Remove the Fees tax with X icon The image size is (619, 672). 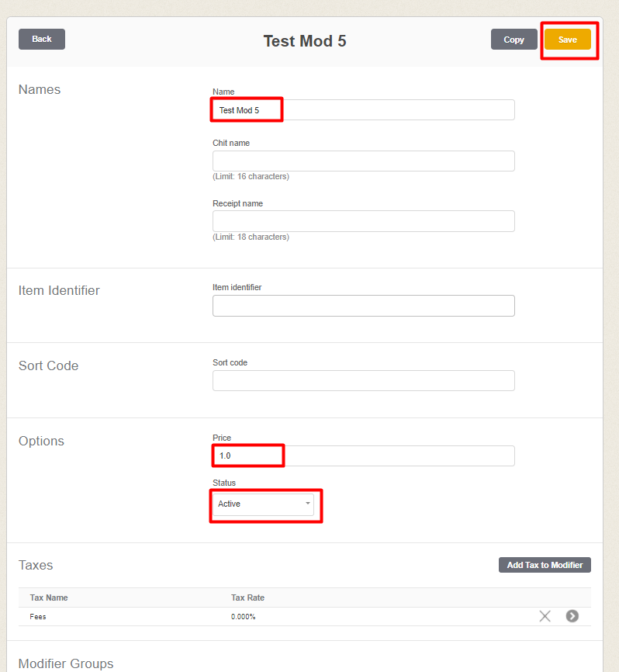point(545,616)
